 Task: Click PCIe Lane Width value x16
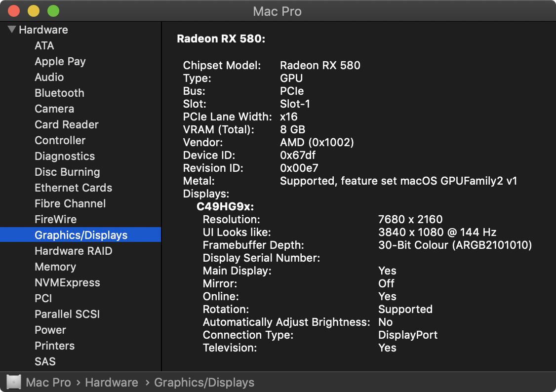click(288, 117)
